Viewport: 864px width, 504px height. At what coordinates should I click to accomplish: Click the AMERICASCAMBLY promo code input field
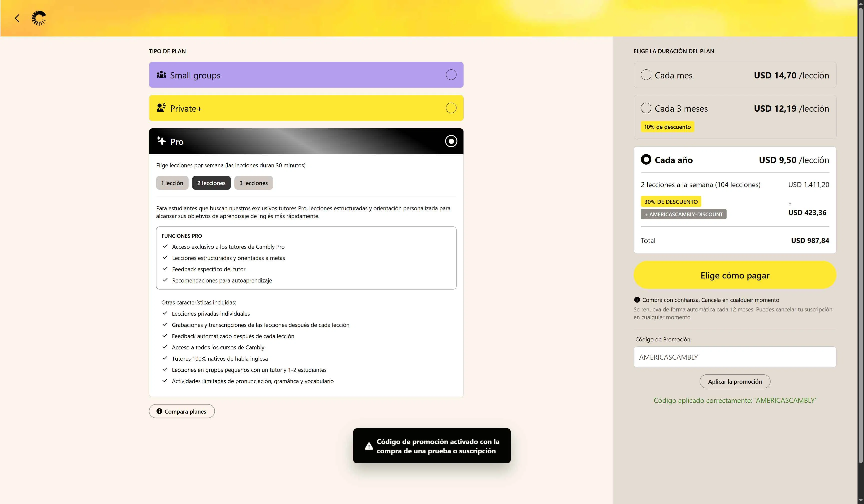point(734,357)
